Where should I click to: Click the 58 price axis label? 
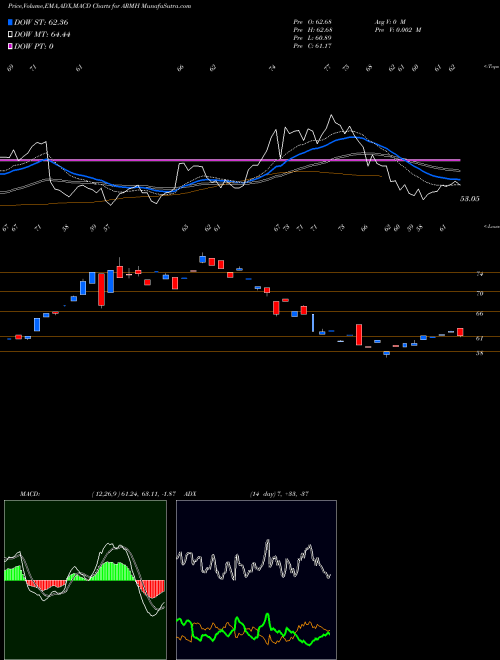point(479,353)
